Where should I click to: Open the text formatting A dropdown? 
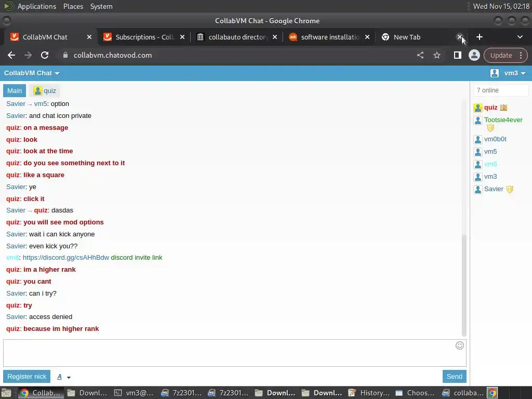coord(63,377)
